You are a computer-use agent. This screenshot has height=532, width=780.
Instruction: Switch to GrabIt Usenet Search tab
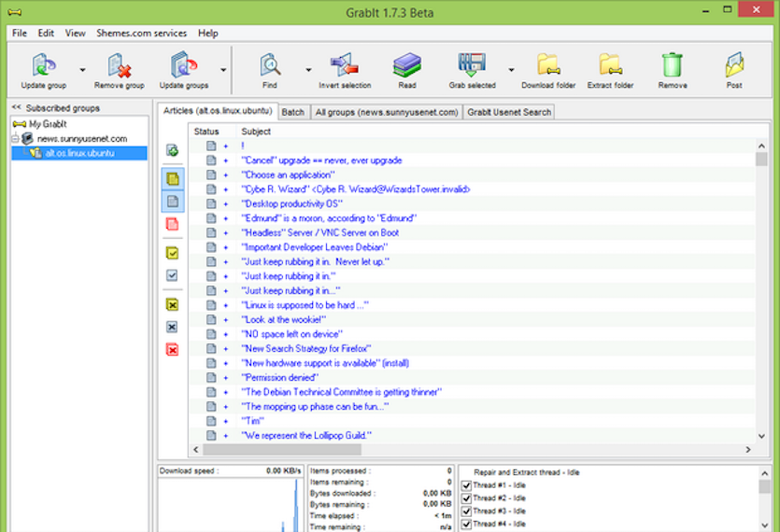(x=509, y=112)
